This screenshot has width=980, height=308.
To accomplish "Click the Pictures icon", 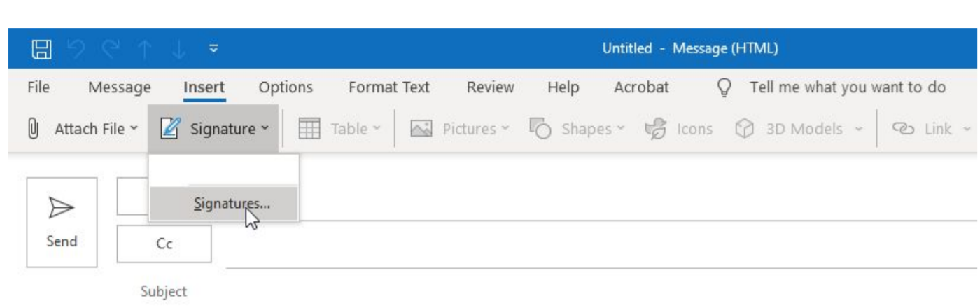I will (x=421, y=129).
